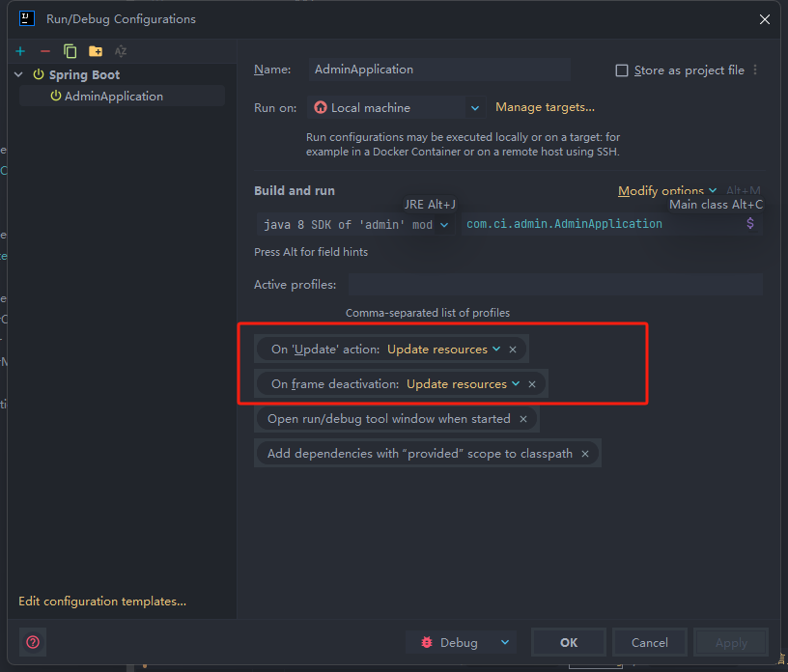Viewport: 788px width, 672px height.
Task: Click the Save to folder icon
Action: pos(96,51)
